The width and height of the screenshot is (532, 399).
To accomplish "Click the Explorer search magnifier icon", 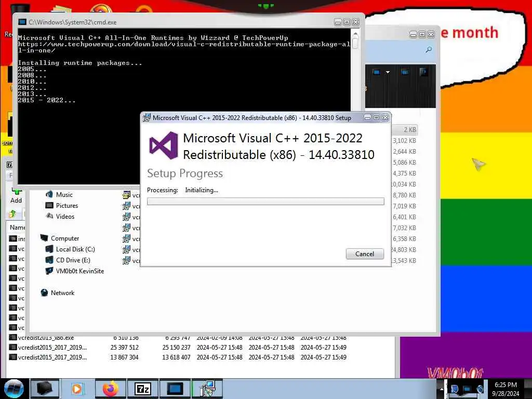I will [429, 50].
